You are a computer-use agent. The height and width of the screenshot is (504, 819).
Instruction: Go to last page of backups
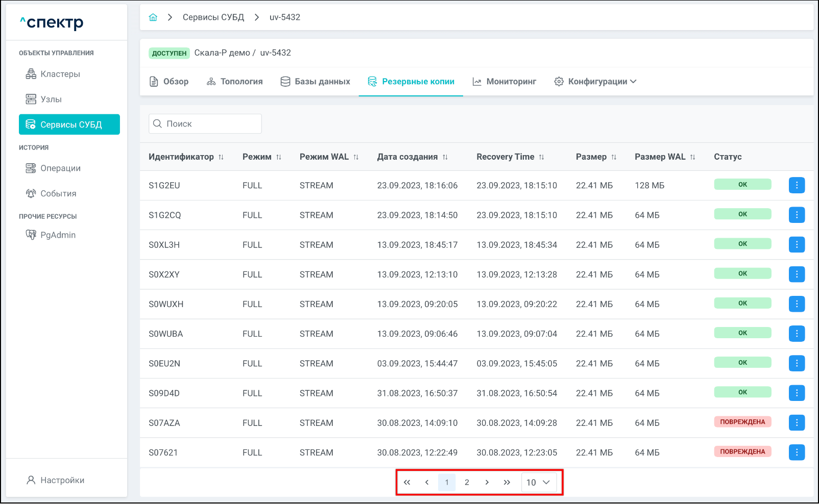click(507, 482)
